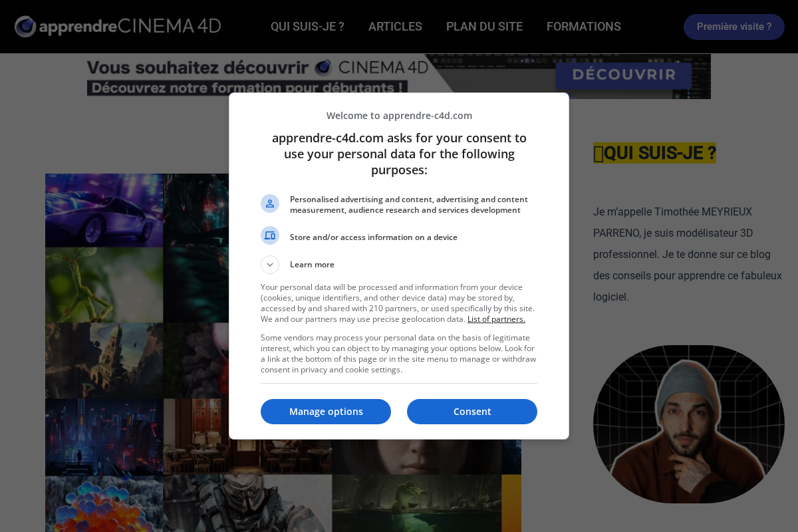Viewport: 798px width, 532px height.
Task: Click the Manage options button
Action: point(326,412)
